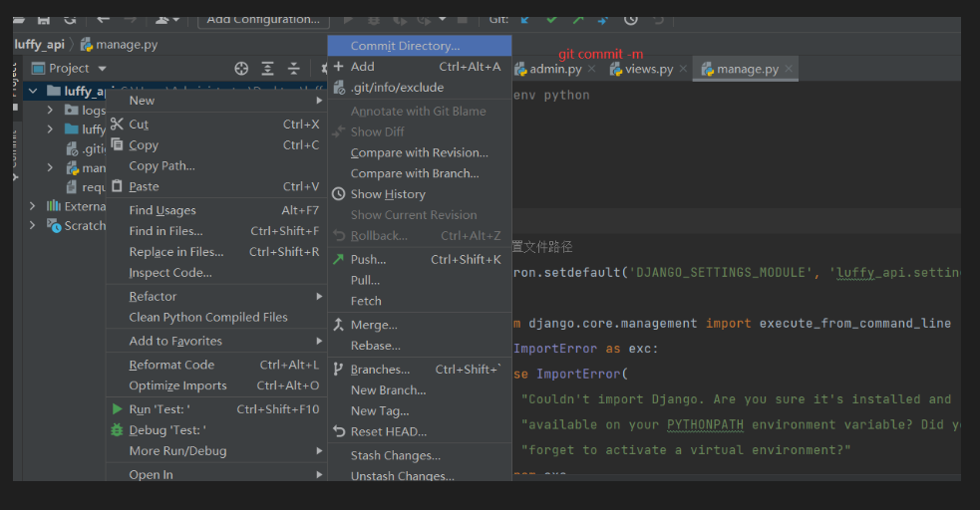Switch to the views.py editor tab
Screen dimensions: 980x510
click(648, 69)
